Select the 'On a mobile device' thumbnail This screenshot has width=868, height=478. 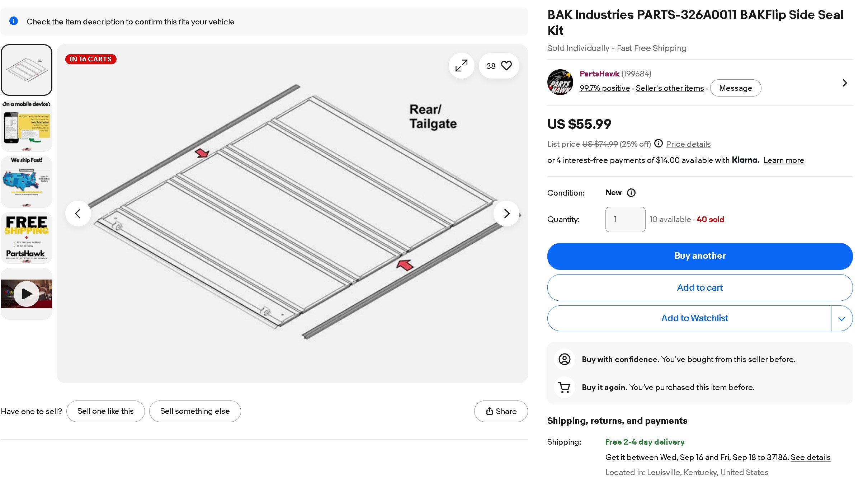(27, 126)
